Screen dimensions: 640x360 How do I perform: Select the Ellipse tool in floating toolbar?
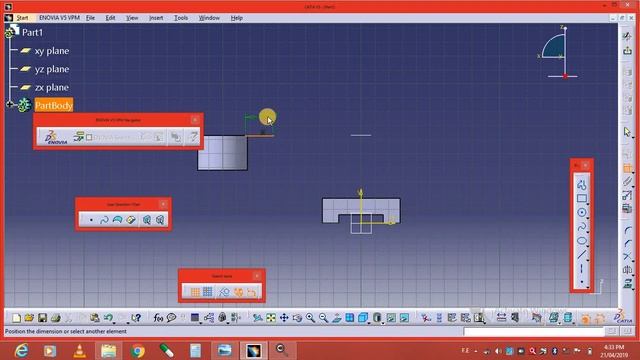pos(582,241)
